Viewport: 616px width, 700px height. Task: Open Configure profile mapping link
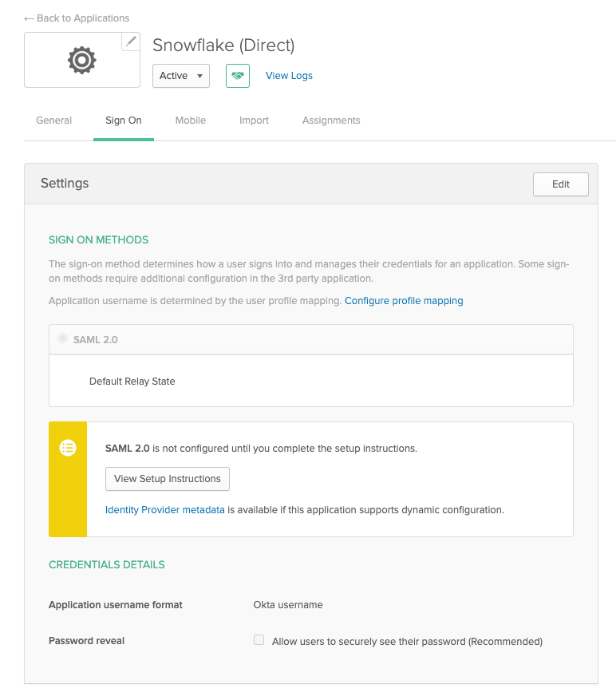404,300
